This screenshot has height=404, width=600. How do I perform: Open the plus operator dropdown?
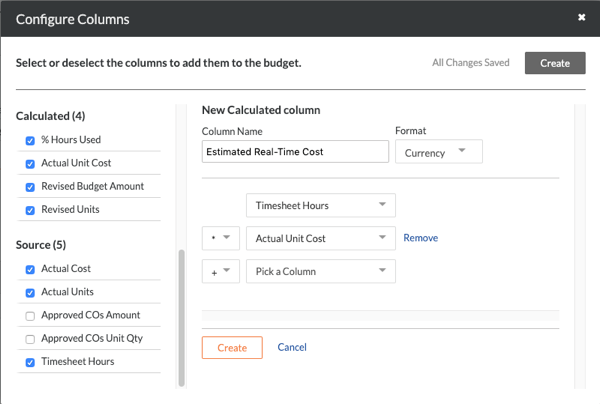[x=221, y=271]
